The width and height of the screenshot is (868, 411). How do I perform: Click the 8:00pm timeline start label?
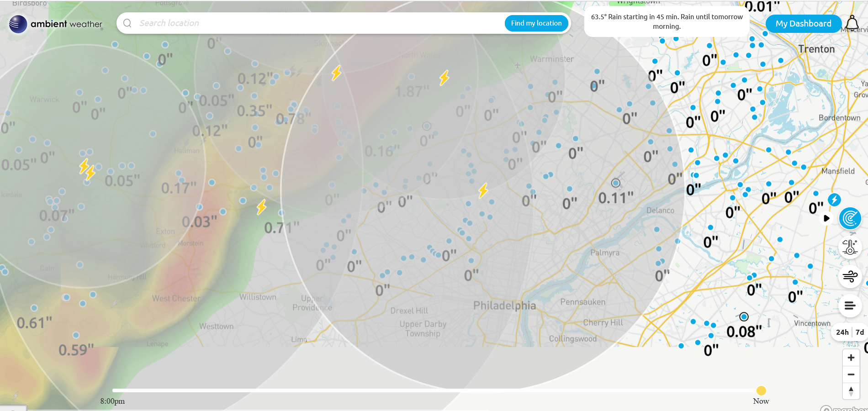pos(112,401)
